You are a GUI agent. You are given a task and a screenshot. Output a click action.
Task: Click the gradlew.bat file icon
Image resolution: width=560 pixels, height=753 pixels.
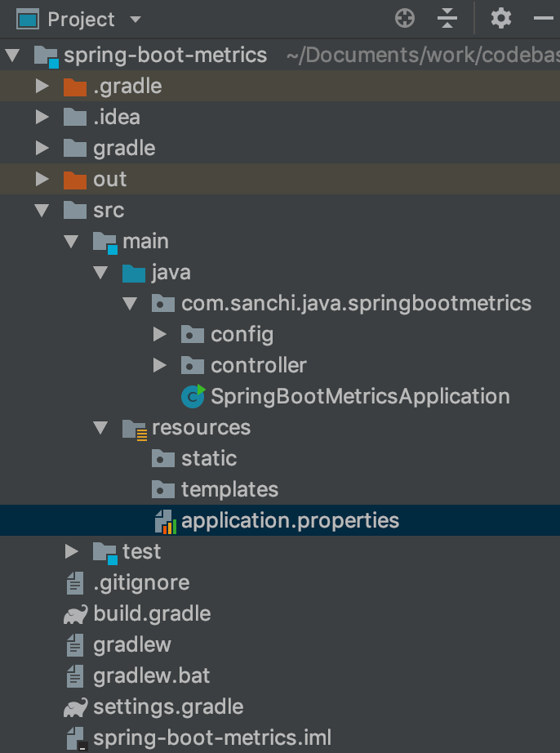(75, 675)
